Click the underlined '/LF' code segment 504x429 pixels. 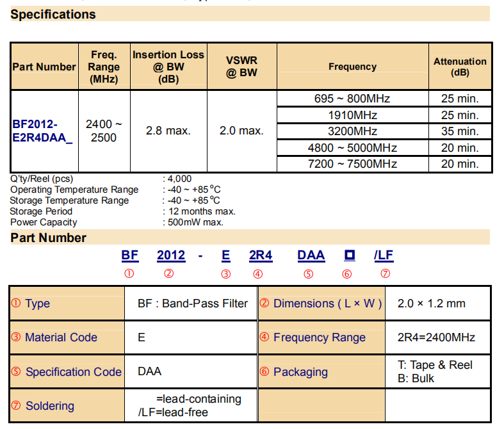pos(384,255)
